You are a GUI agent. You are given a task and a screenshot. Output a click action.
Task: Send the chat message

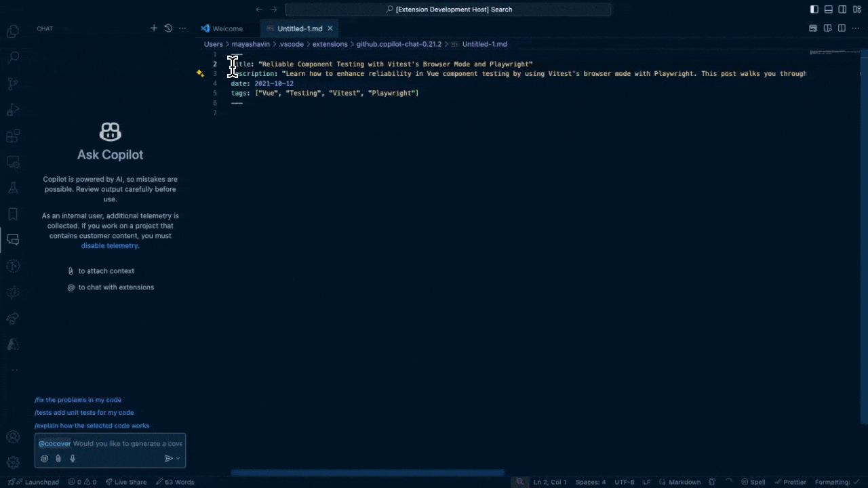tap(169, 458)
